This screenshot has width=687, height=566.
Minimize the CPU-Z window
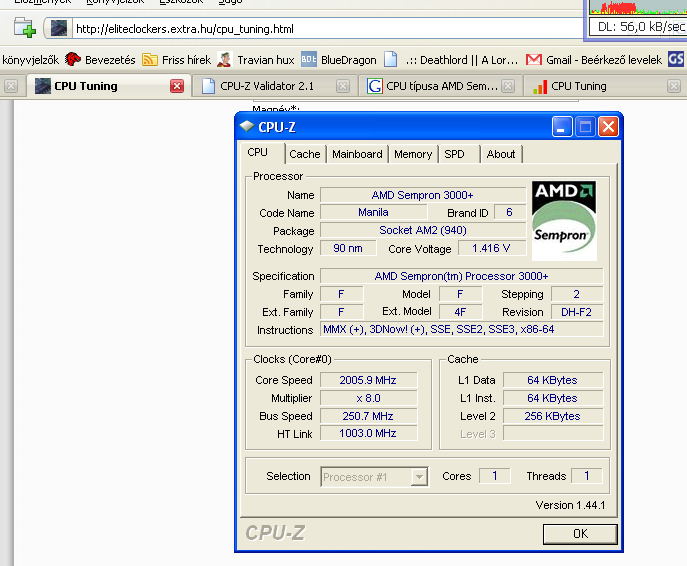(562, 127)
